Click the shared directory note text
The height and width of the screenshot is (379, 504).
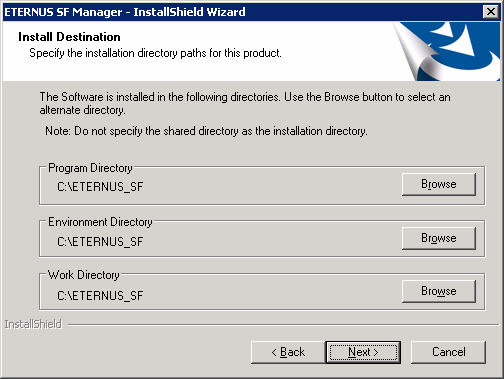[206, 131]
